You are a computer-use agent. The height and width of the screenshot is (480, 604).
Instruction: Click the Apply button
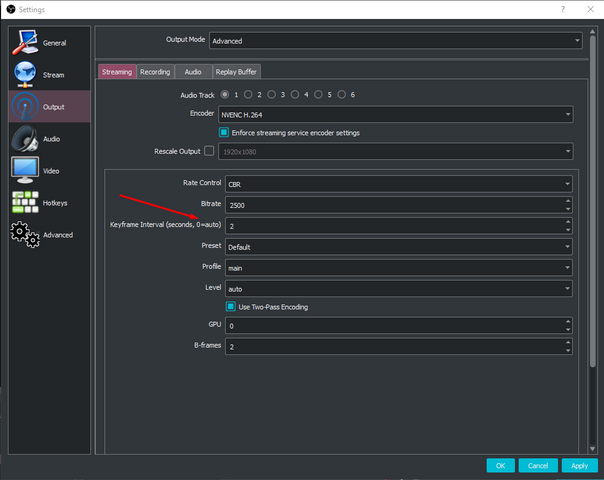[579, 465]
